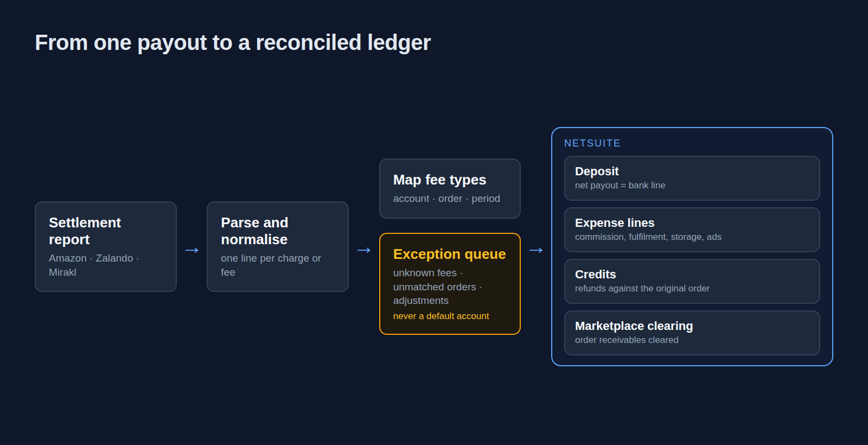Click 'order receivables cleared' text
This screenshot has height=445, width=868.
(x=627, y=340)
